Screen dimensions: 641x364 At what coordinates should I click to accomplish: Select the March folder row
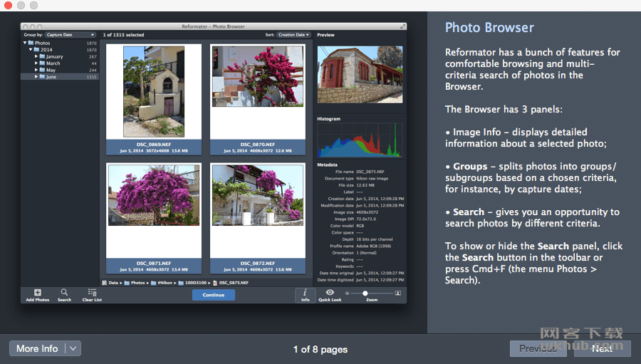[60, 63]
